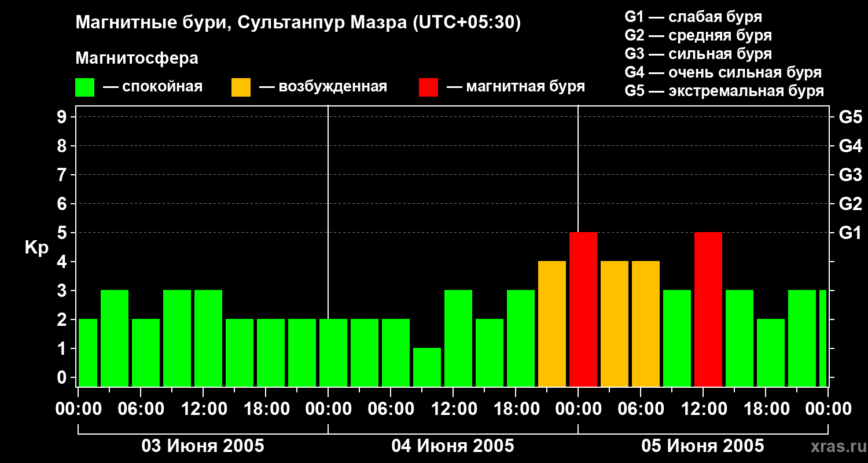The width and height of the screenshot is (868, 463).
Task: Click the green Kp 3 bar covering 21:00 on 05 Июня
Action: tap(802, 339)
